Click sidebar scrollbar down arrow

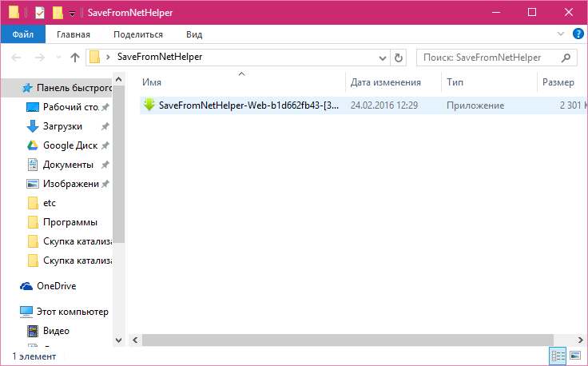pos(118,340)
